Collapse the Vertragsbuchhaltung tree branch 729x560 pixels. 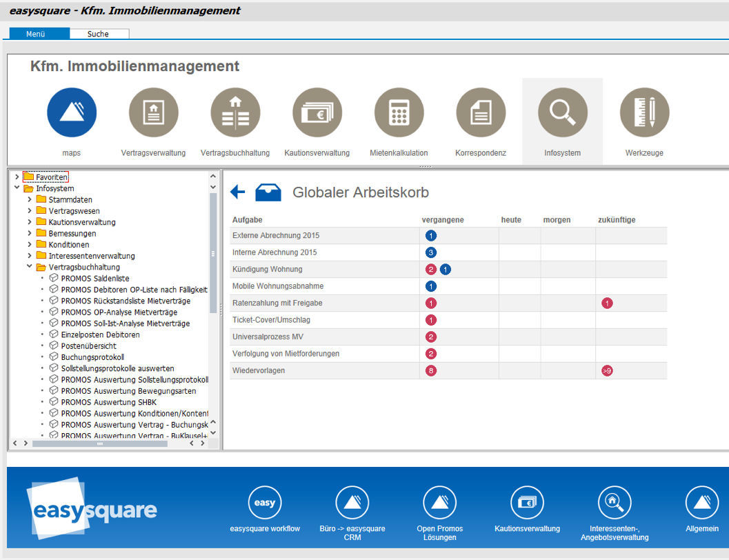[28, 267]
